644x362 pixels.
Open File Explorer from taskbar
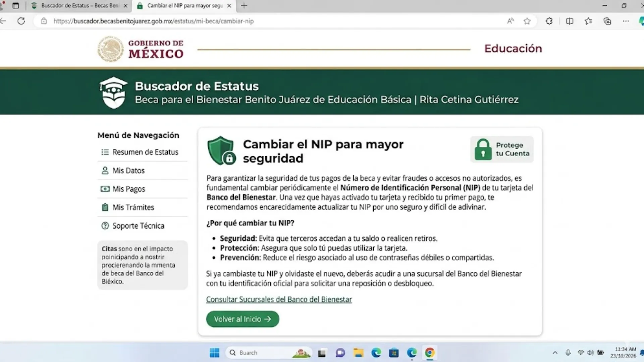point(358,353)
